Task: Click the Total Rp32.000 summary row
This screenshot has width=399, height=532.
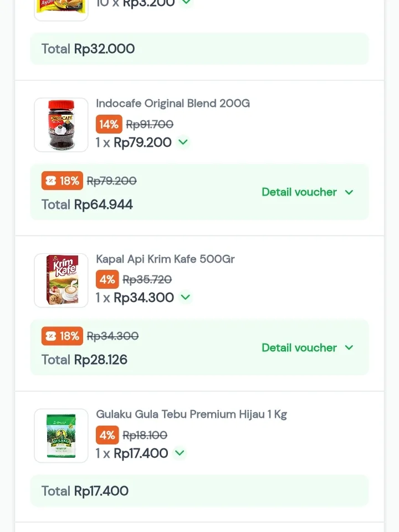Action: 199,49
